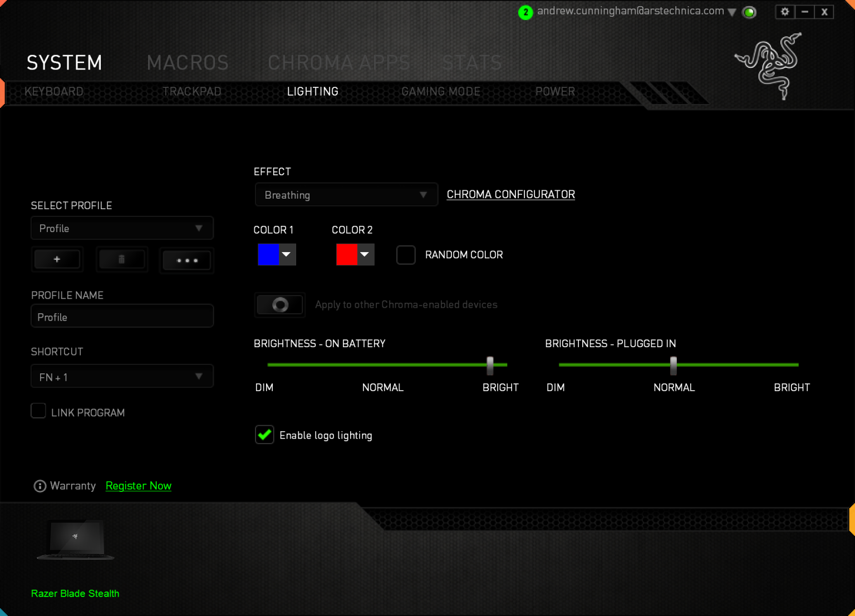Open the Chroma Configurator link
The image size is (855, 616).
coord(510,194)
